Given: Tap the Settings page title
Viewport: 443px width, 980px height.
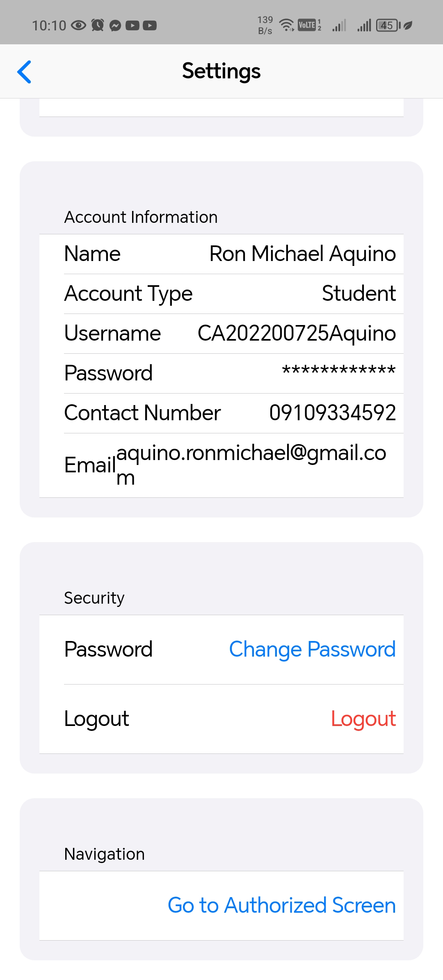Looking at the screenshot, I should [x=221, y=71].
